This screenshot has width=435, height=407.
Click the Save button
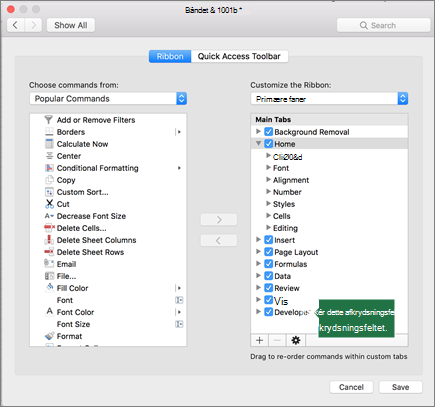400,387
